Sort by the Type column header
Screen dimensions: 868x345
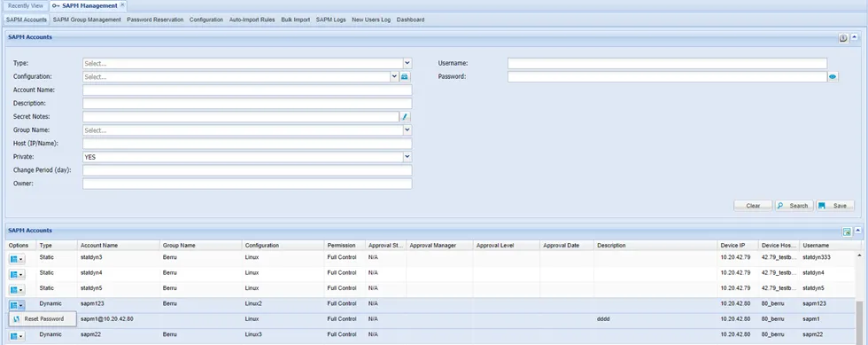point(57,245)
